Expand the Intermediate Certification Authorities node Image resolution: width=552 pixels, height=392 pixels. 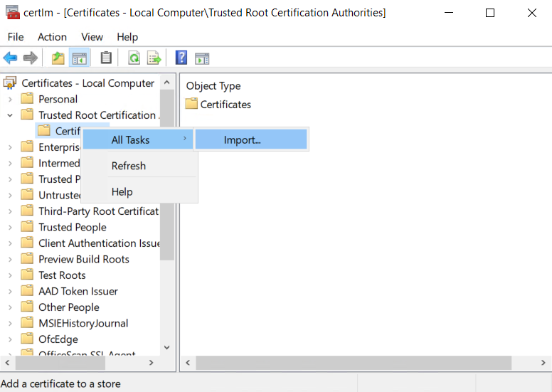pos(10,164)
